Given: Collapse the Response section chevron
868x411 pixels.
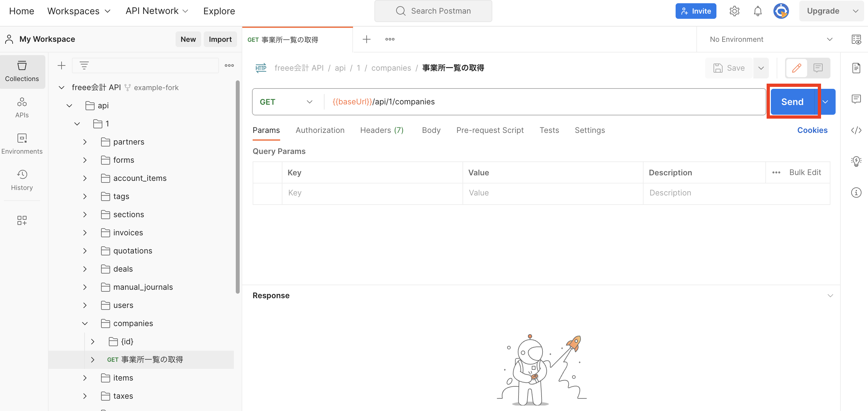Looking at the screenshot, I should [831, 295].
